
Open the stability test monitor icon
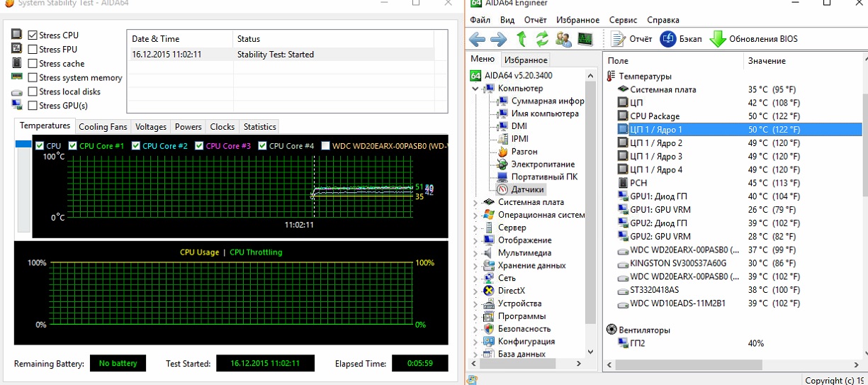[x=585, y=38]
